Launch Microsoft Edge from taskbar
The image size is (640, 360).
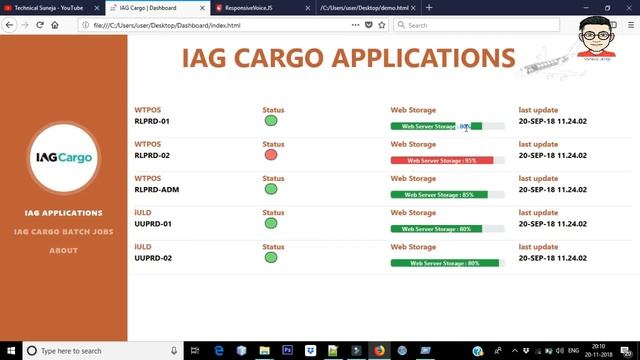pos(219,351)
